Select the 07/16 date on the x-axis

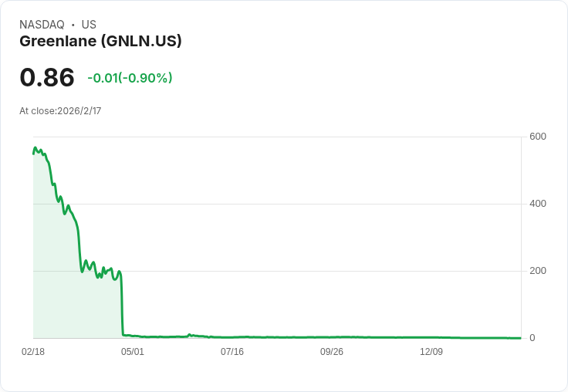pyautogui.click(x=232, y=352)
